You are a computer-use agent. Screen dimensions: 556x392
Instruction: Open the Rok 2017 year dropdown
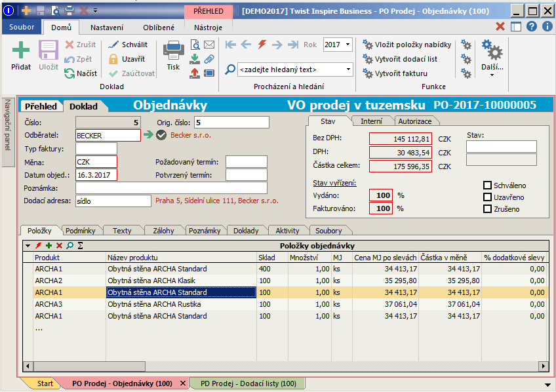click(347, 45)
